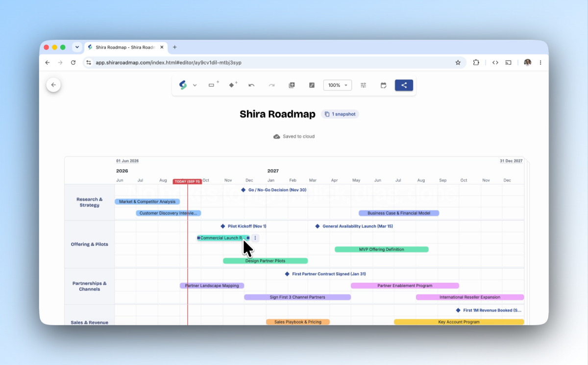Click the Today (Sep 11) marker
588x365 pixels.
coord(187,182)
